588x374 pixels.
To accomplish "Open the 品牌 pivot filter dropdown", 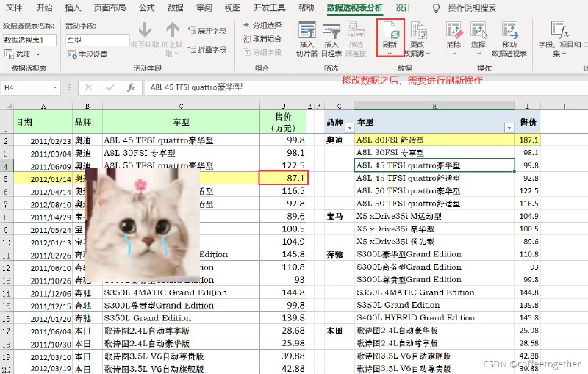I will (350, 128).
